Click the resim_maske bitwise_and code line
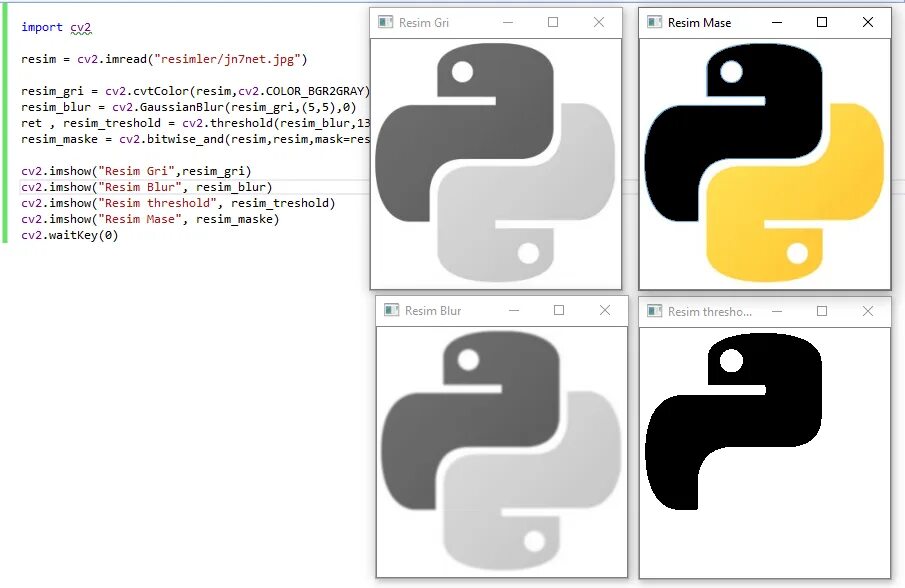The height and width of the screenshot is (588, 905). tap(195, 139)
